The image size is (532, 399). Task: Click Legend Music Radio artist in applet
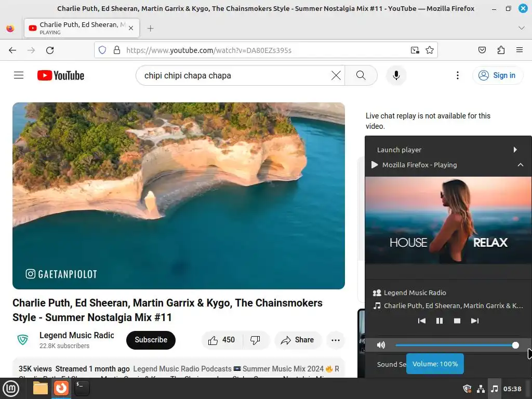click(415, 292)
